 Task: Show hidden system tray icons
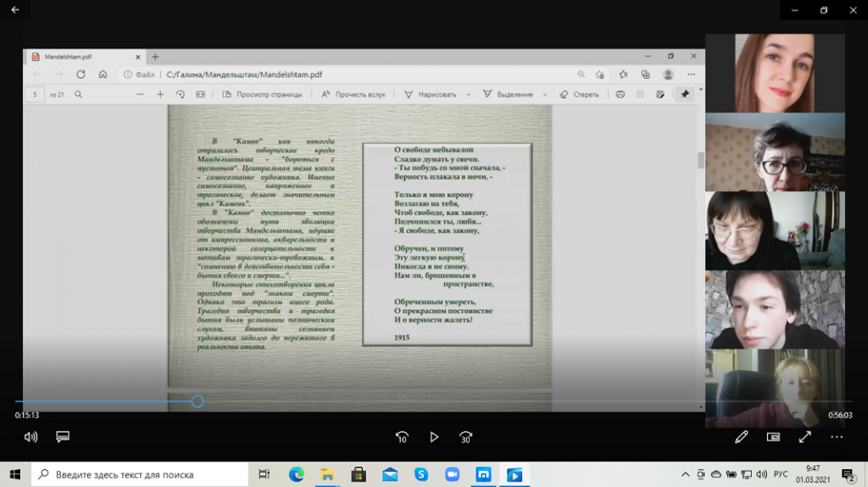[x=685, y=474]
